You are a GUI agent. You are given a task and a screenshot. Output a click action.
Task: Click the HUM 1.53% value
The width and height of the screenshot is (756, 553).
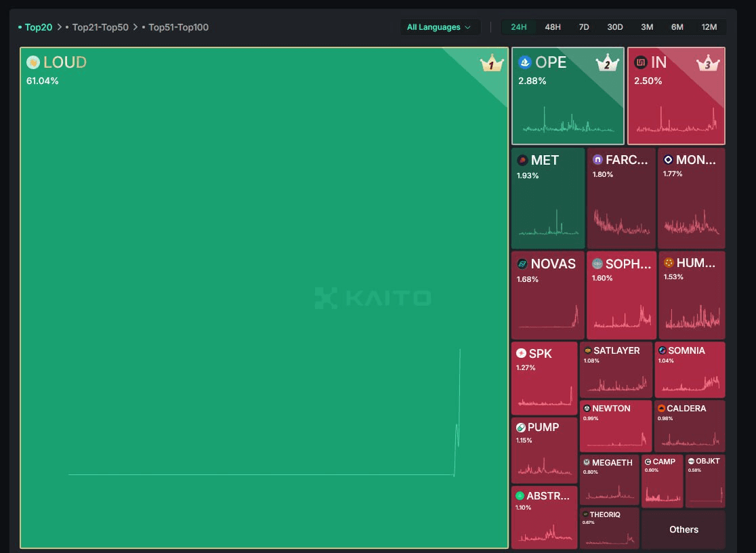673,277
